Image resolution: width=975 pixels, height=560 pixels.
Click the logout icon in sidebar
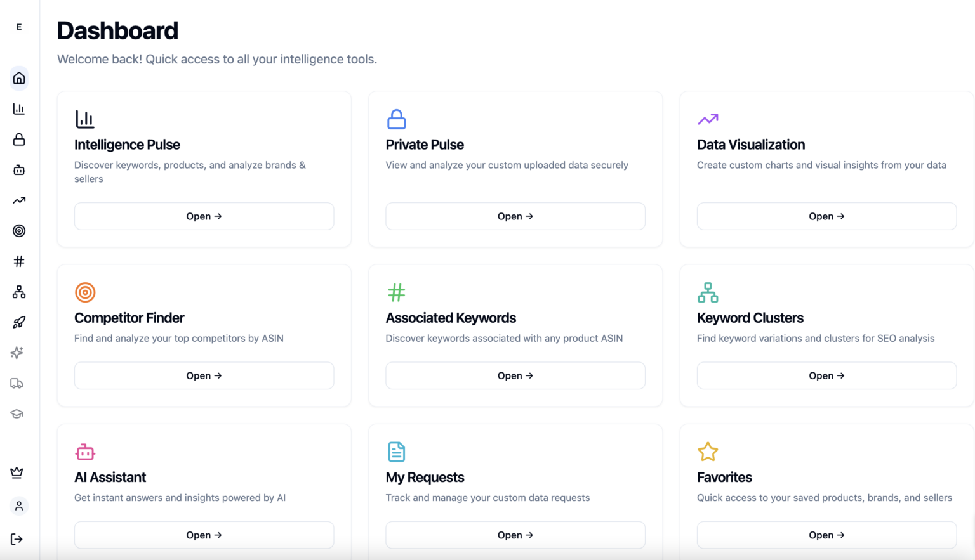click(x=17, y=539)
